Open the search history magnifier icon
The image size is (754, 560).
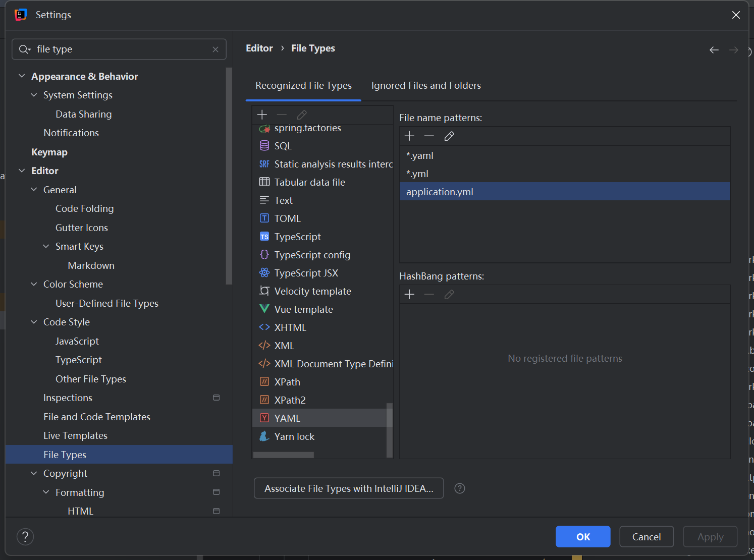25,49
